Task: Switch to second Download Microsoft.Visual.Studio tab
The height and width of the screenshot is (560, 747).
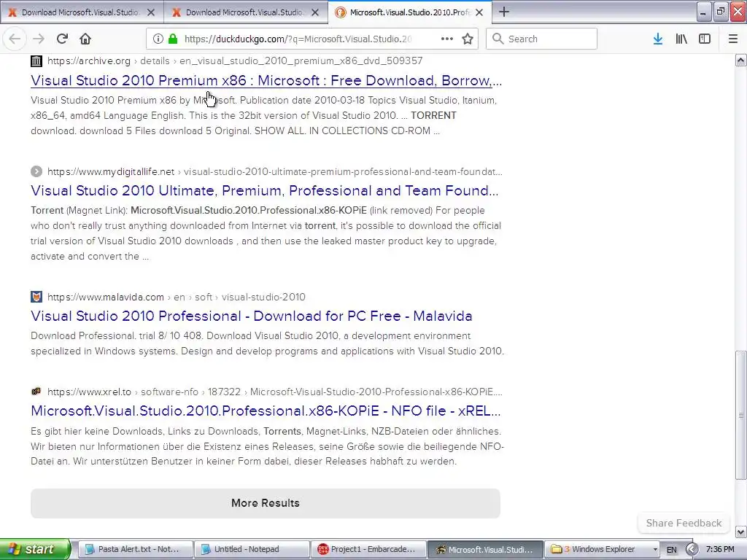Action: click(x=245, y=12)
